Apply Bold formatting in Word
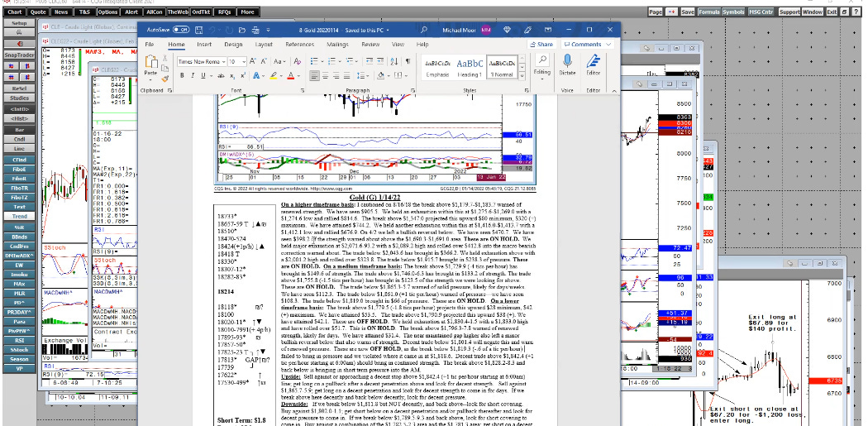This screenshot has height=426, width=868. [x=182, y=76]
